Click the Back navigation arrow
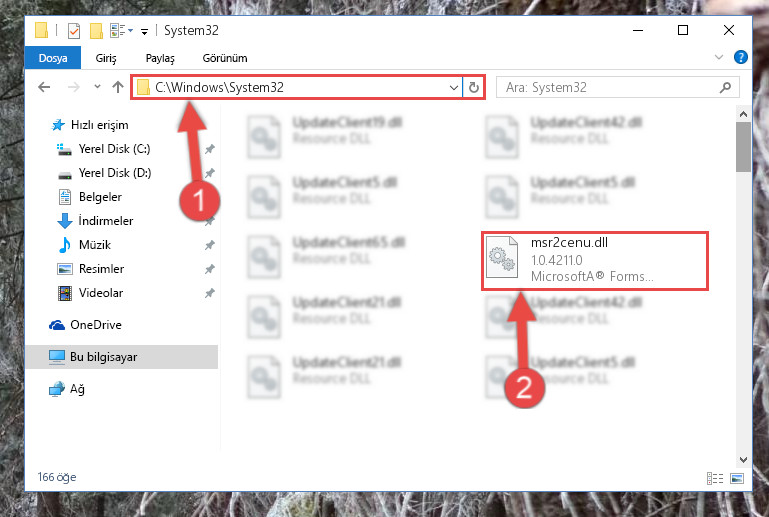This screenshot has height=517, width=769. pos(44,87)
